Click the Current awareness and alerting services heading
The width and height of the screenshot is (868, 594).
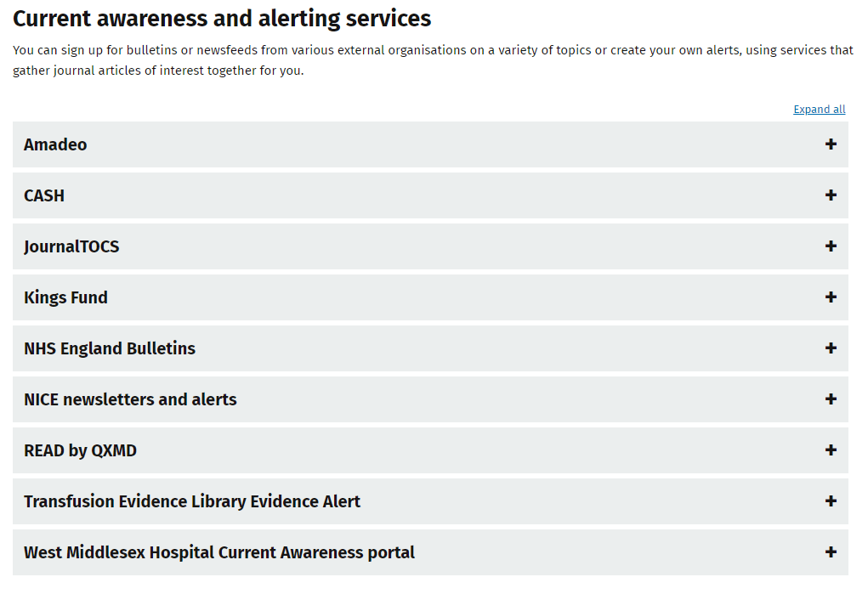221,18
